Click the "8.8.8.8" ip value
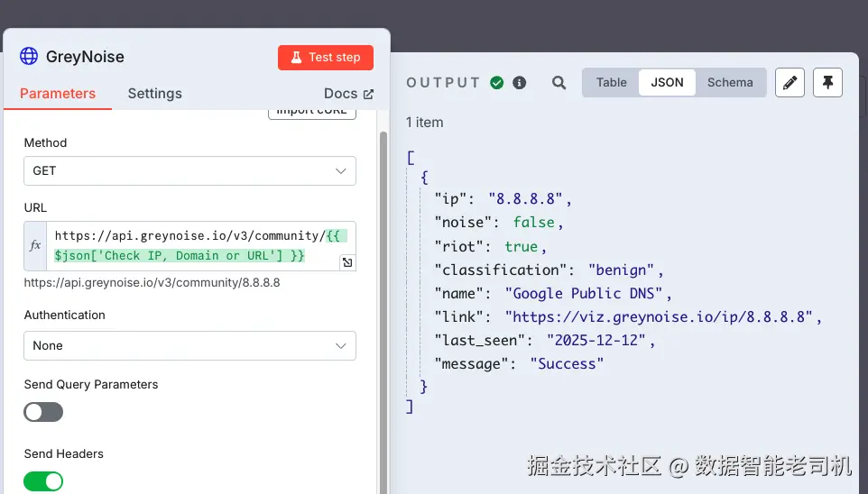This screenshot has width=868, height=494. coord(525,198)
